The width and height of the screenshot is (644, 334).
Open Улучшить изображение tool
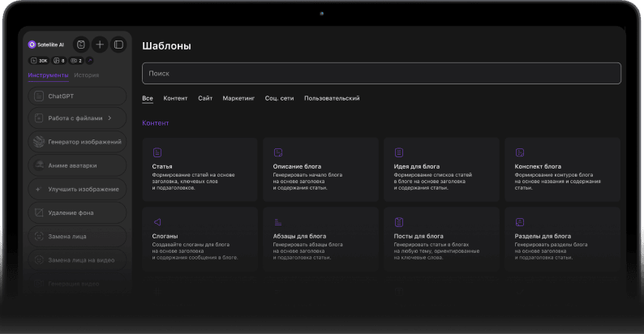coord(78,189)
